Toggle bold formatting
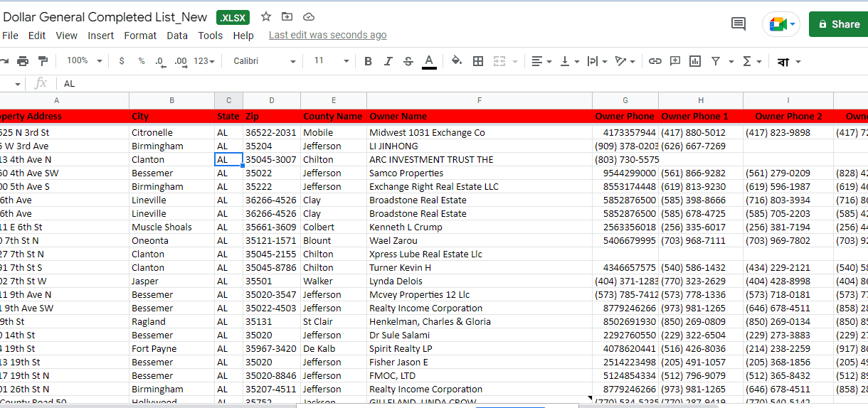The image size is (868, 408). (368, 61)
